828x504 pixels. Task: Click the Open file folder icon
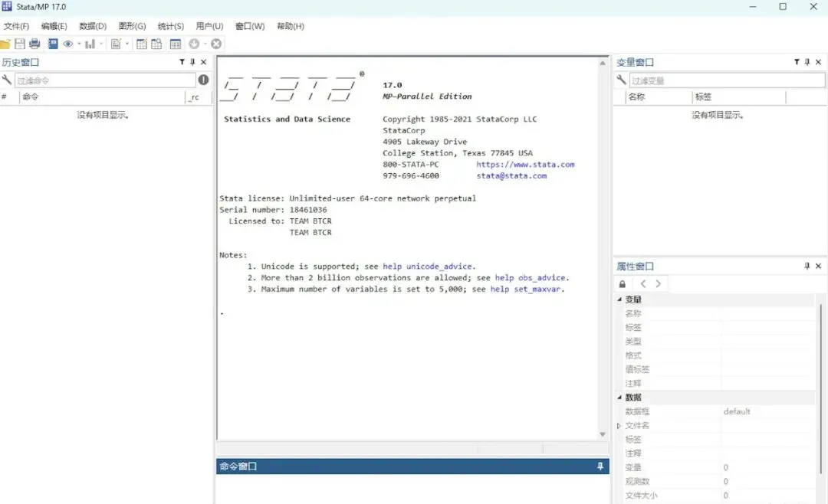(5, 44)
